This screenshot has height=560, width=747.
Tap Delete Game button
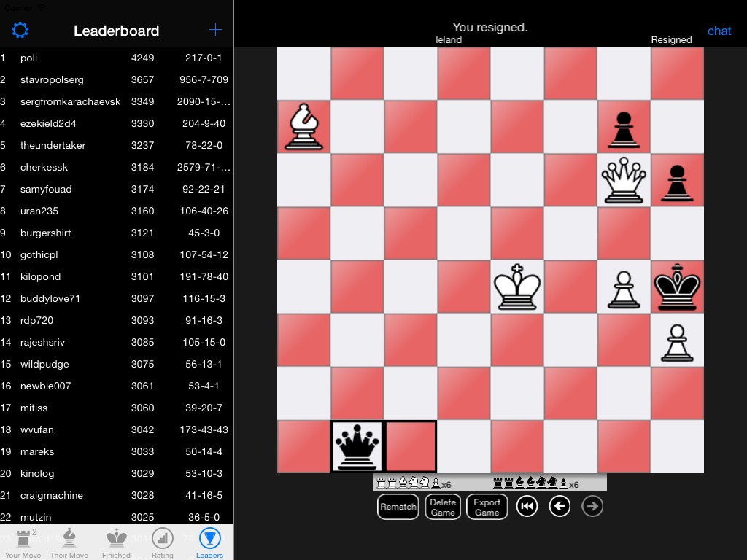(x=443, y=507)
